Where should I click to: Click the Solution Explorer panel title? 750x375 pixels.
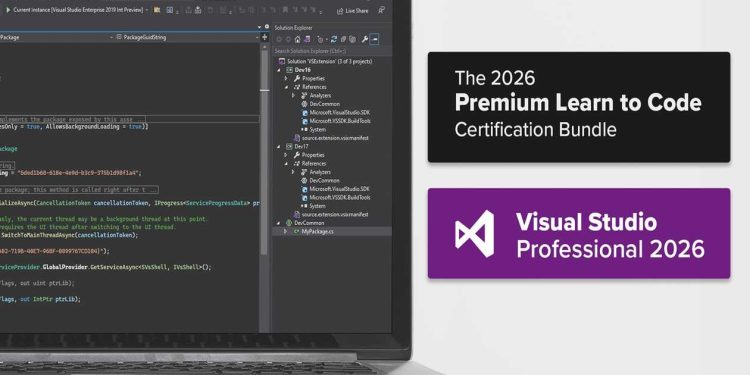pos(293,28)
